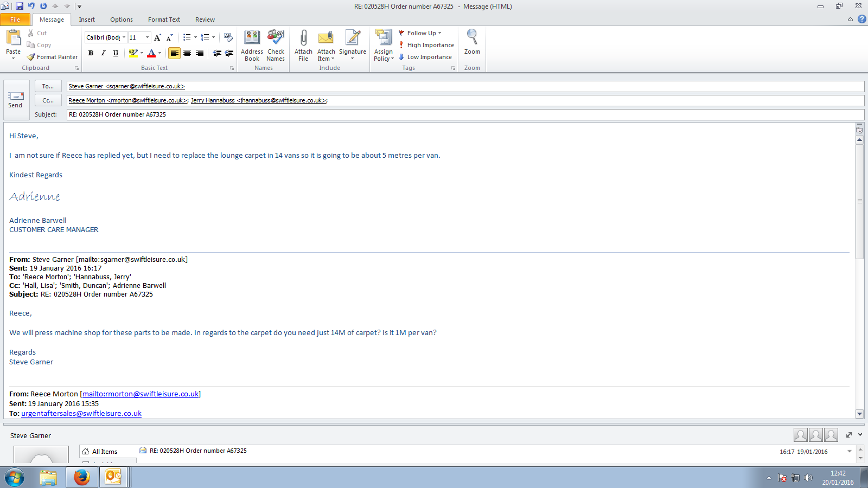The width and height of the screenshot is (868, 488).
Task: Click the Attach File paperclip icon
Action: (303, 38)
